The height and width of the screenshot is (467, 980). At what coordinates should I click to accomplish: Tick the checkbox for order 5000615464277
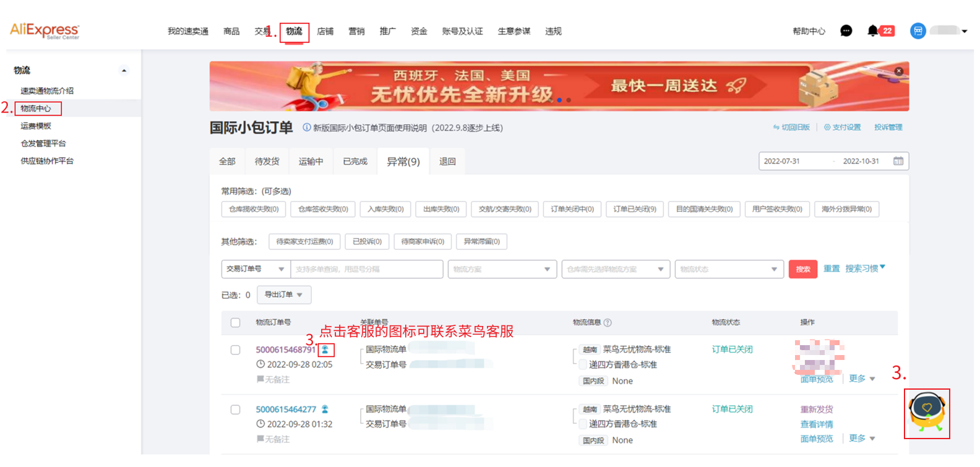pyautogui.click(x=235, y=409)
